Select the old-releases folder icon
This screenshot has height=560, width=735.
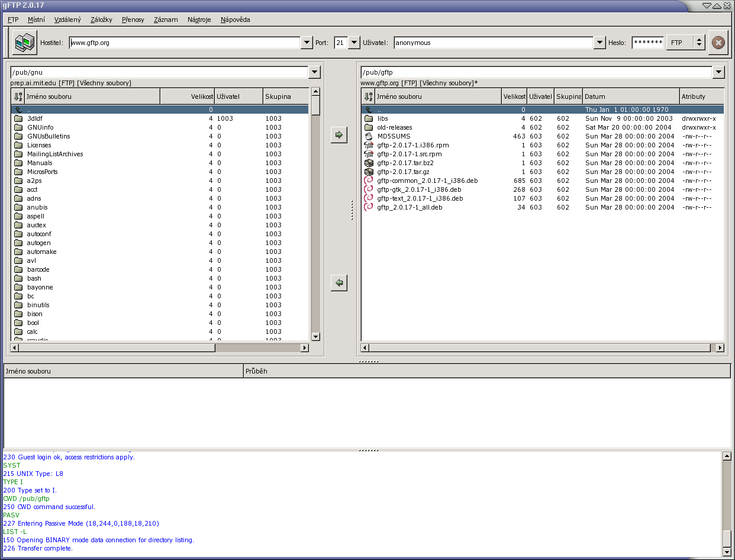point(369,127)
